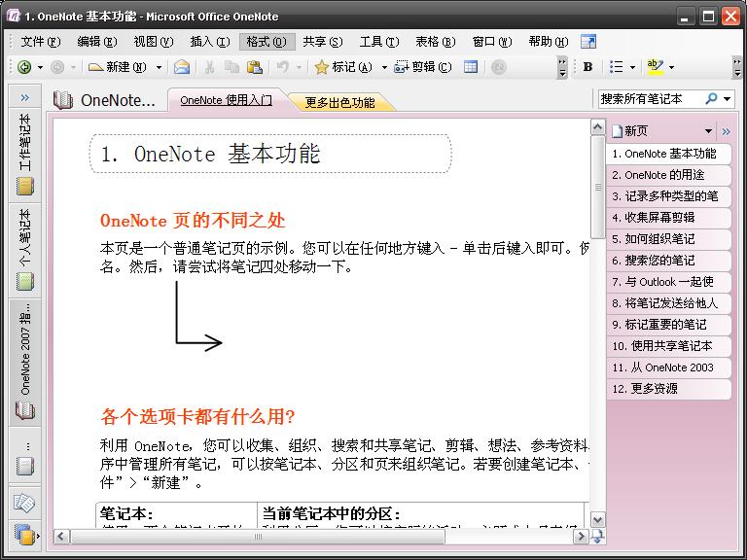
Task: Click the email envelope icon in toolbar
Action: click(182, 67)
